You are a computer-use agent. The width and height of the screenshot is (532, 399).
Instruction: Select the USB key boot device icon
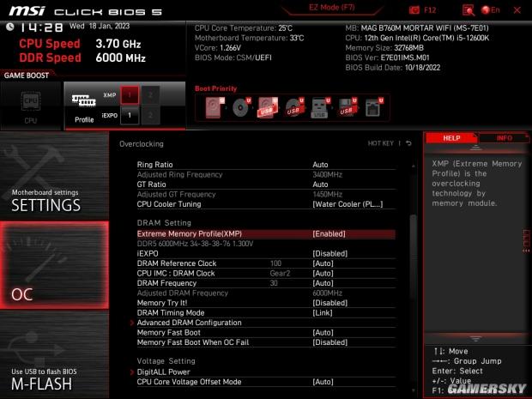(x=320, y=107)
